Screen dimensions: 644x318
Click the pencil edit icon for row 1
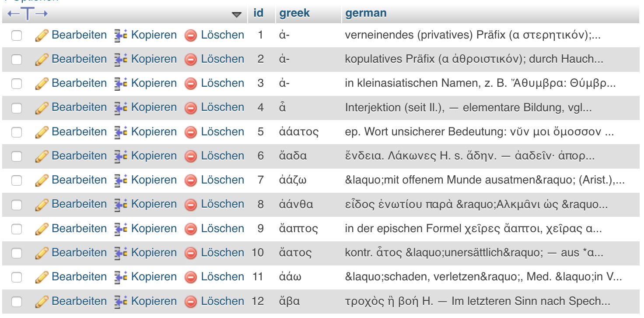[x=42, y=35]
